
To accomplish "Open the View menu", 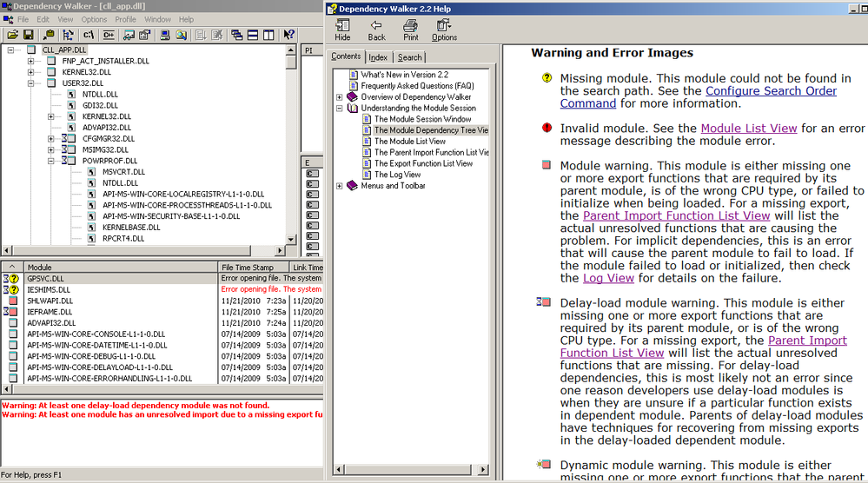I will click(x=65, y=19).
